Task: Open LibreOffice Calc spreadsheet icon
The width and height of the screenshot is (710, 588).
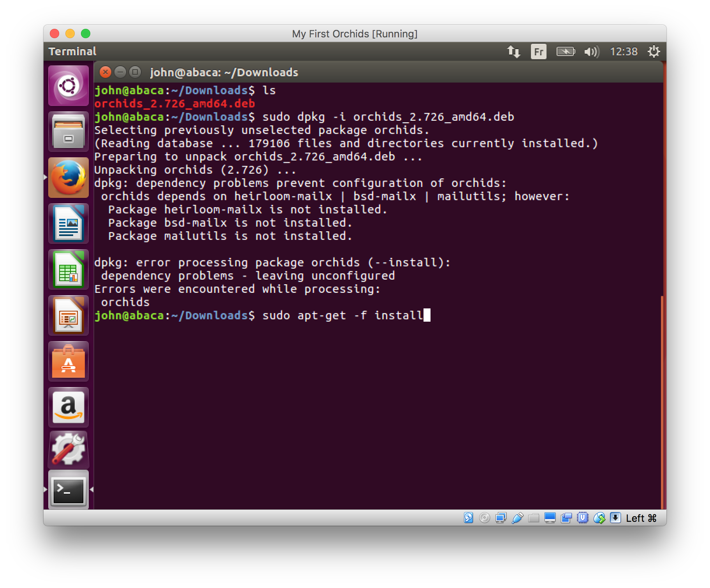Action: pyautogui.click(x=68, y=269)
